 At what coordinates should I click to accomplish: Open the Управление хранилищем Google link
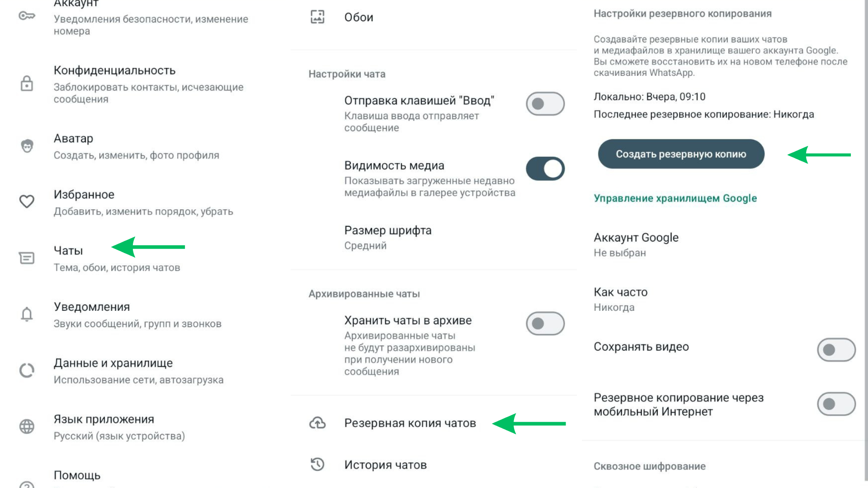pyautogui.click(x=675, y=198)
